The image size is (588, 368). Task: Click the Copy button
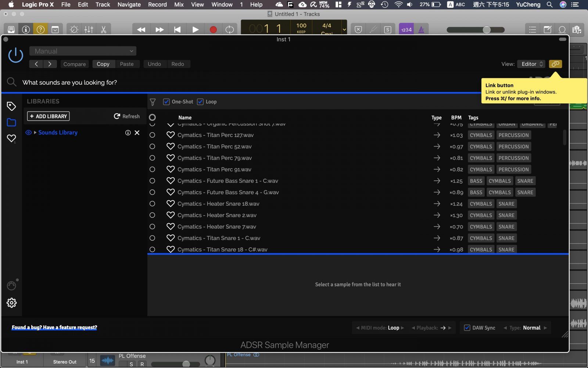pos(103,64)
